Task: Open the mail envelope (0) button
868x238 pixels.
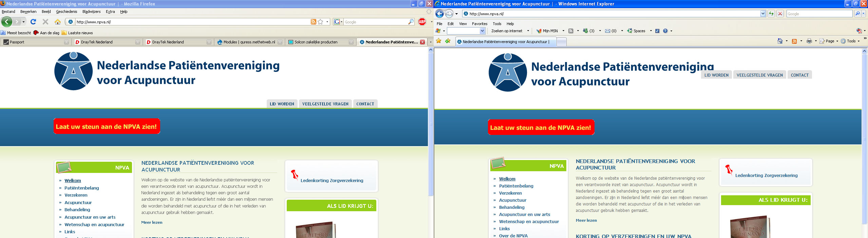Action: click(611, 31)
